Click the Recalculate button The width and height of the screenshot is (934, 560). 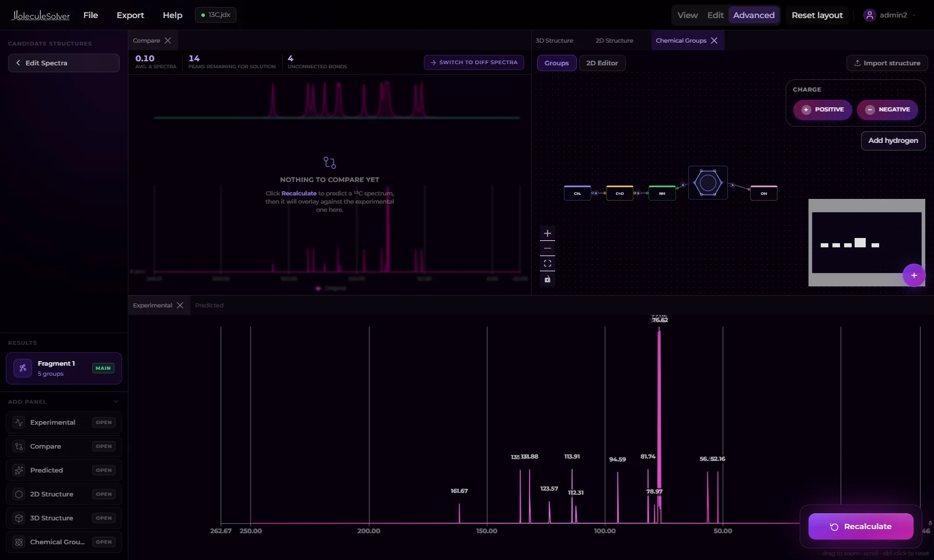click(x=860, y=526)
